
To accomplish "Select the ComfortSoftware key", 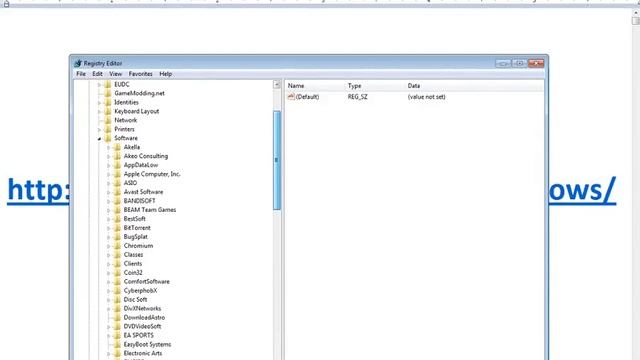I will pos(147,282).
